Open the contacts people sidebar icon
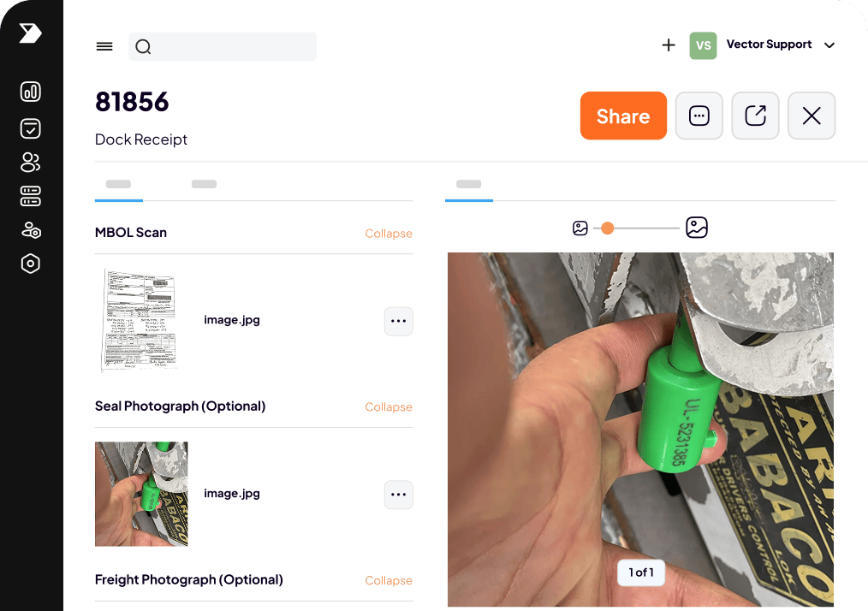868x611 pixels. pyautogui.click(x=31, y=162)
